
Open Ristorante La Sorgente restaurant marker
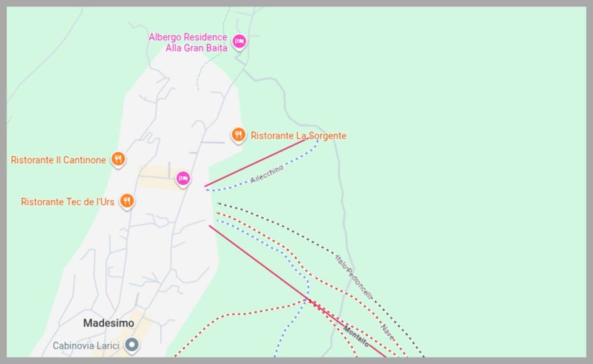[x=238, y=135]
